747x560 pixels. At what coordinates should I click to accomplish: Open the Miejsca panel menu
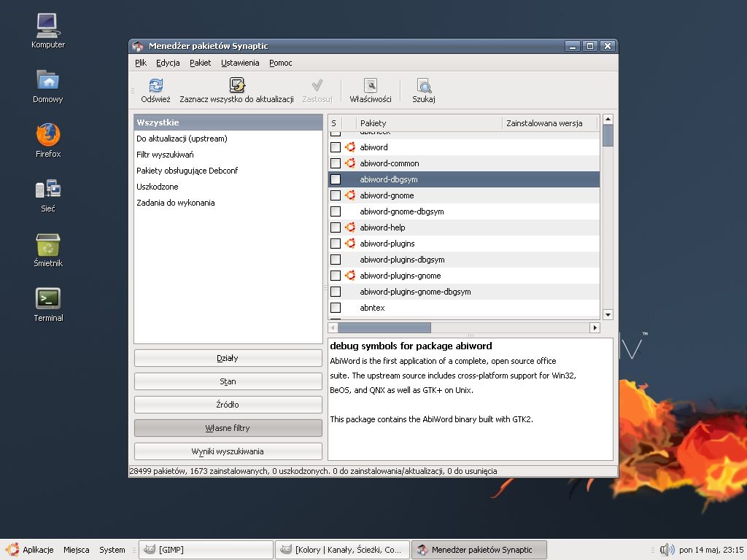coord(76,550)
